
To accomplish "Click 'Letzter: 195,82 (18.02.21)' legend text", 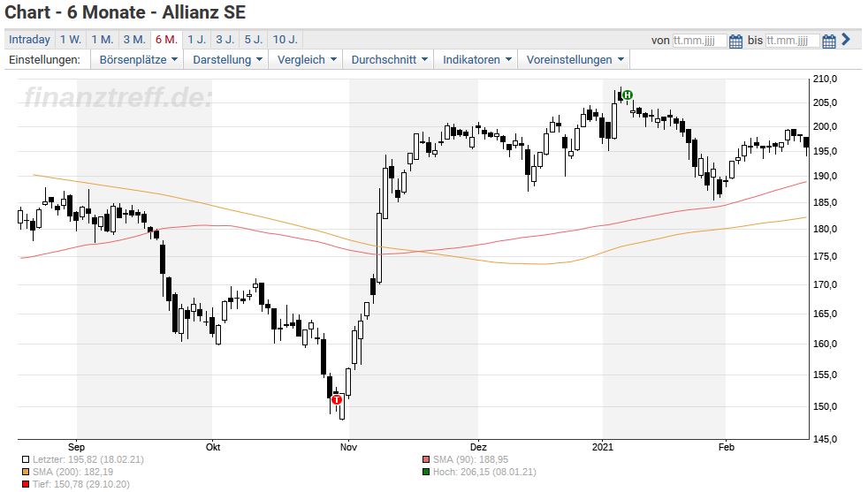I will [88, 460].
